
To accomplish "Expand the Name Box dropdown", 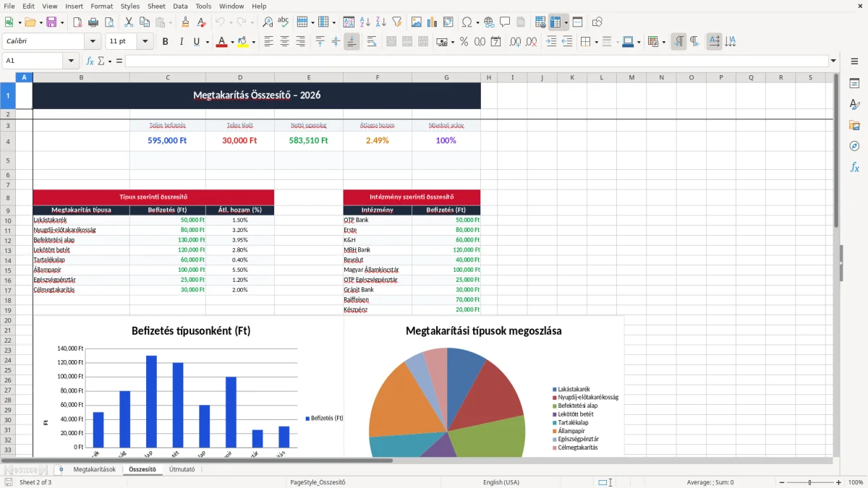I will pyautogui.click(x=71, y=61).
